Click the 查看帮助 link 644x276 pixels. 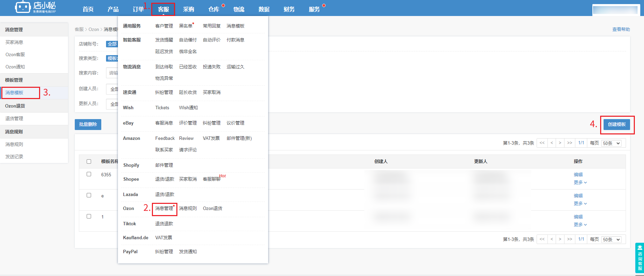point(621,29)
